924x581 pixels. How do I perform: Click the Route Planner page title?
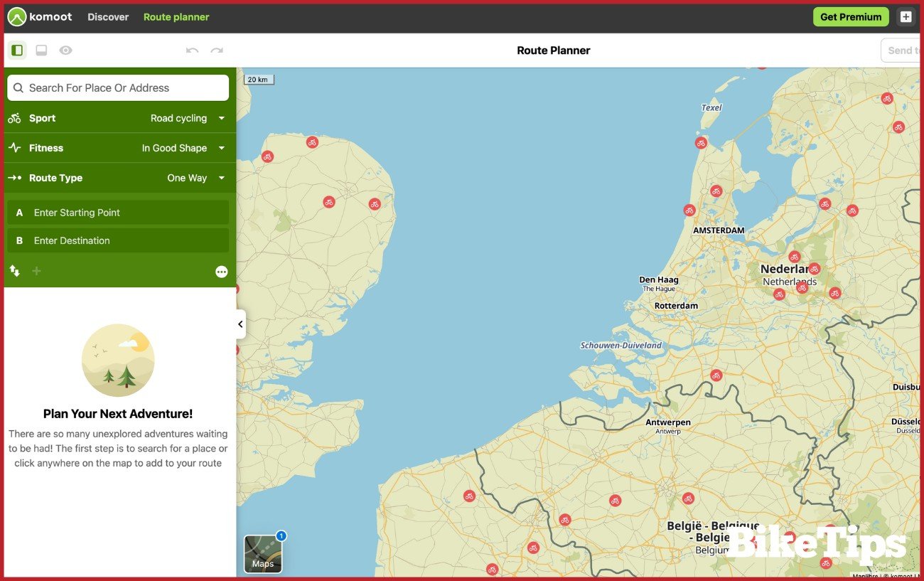coord(554,50)
